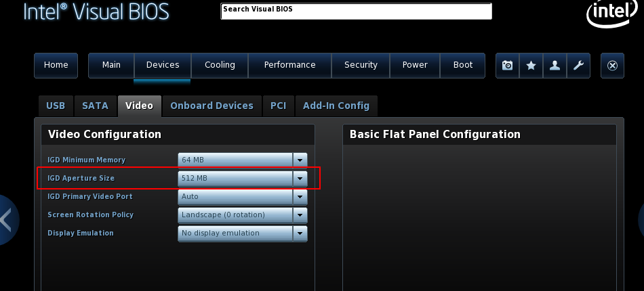Go to the Add-In Config tab

click(x=336, y=106)
